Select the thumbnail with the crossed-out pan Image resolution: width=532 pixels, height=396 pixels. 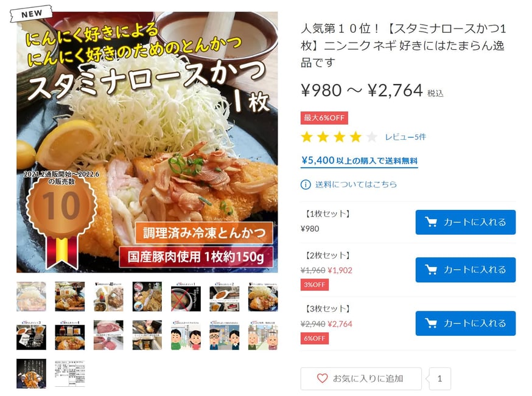(186, 296)
